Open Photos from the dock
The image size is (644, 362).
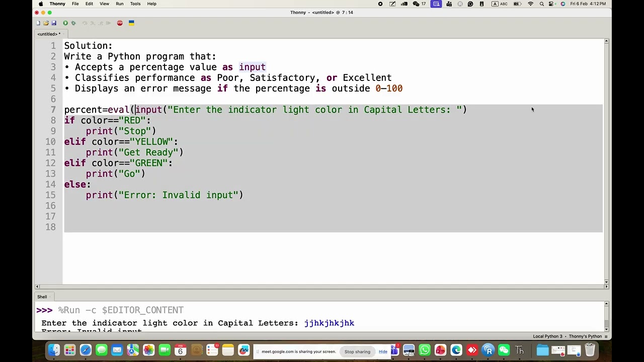tap(148, 350)
